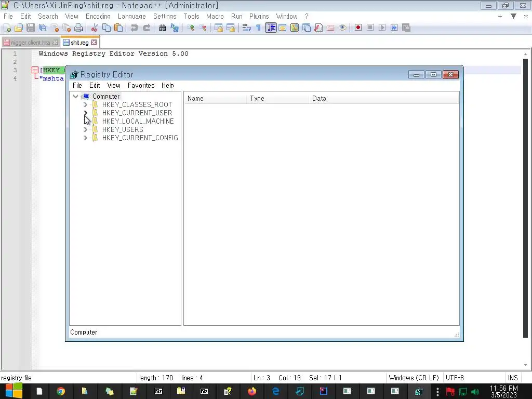Click the New file icon in Notepad++ toolbar
Screen dimensions: 532x399
pyautogui.click(x=7, y=28)
